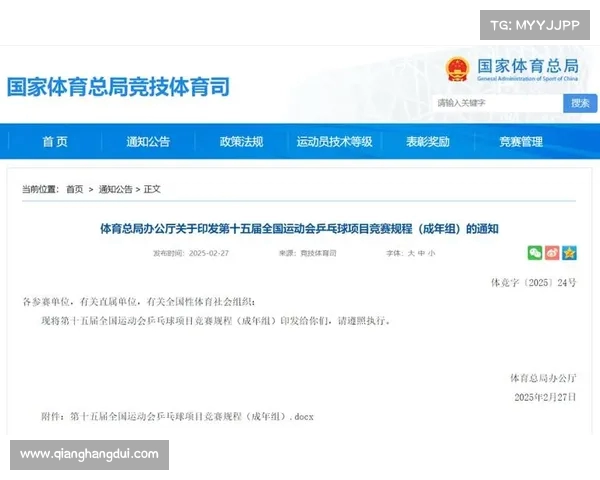Click the notice title about 乒乓球项目竞赛规程

299,229
